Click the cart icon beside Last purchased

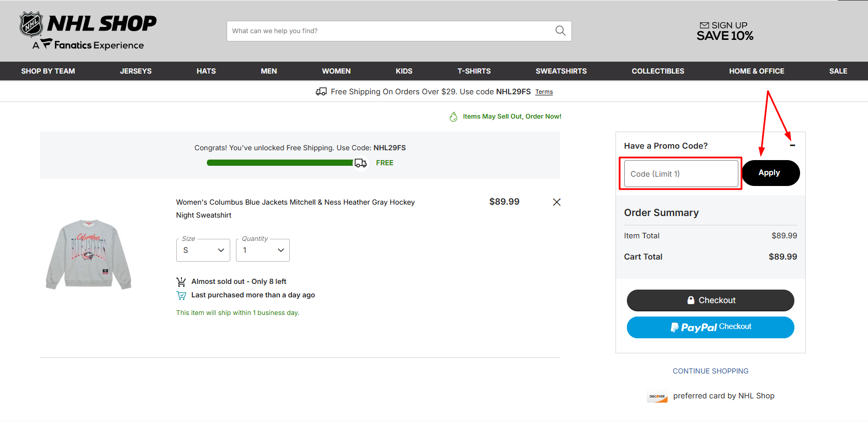[181, 295]
